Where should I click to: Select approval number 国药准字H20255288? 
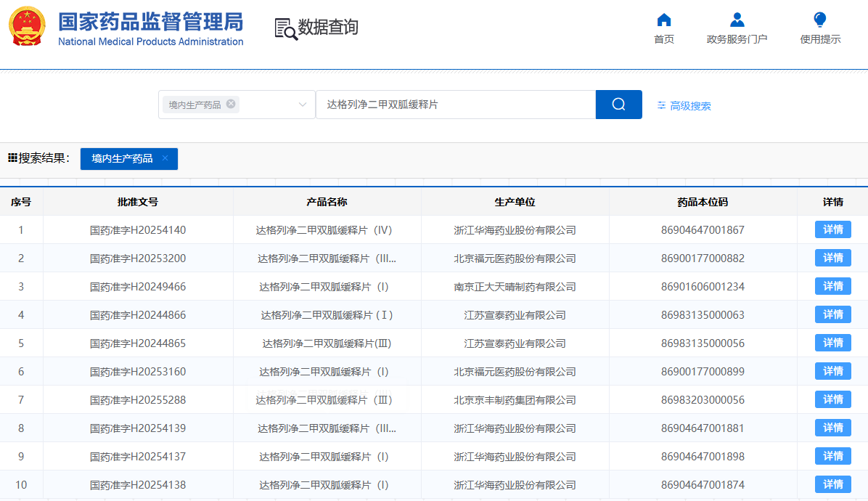(138, 400)
